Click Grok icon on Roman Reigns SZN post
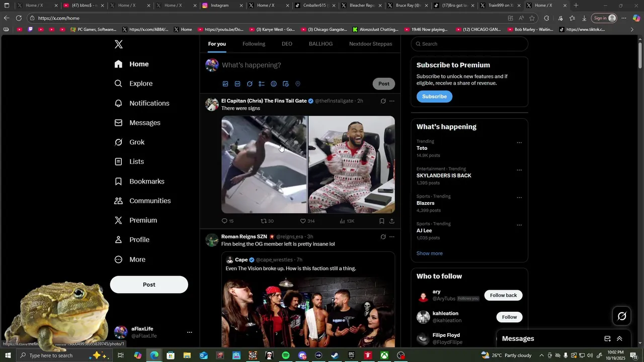644x362 pixels. pyautogui.click(x=383, y=237)
